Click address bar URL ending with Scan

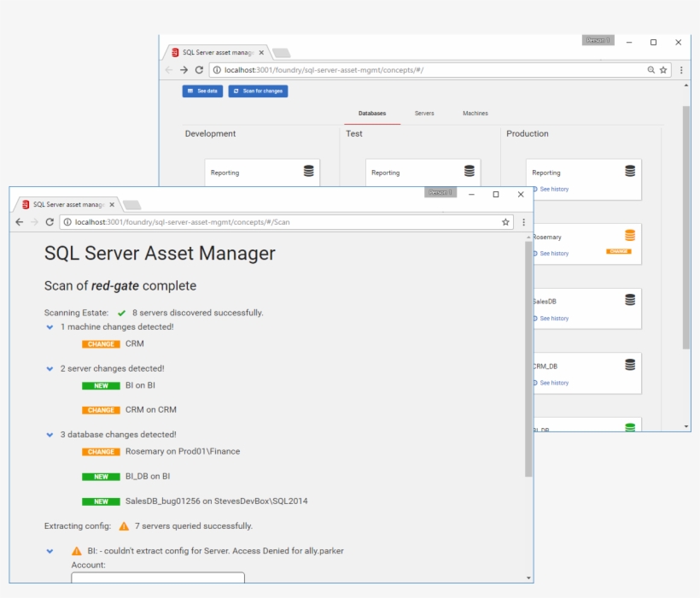(x=182, y=222)
